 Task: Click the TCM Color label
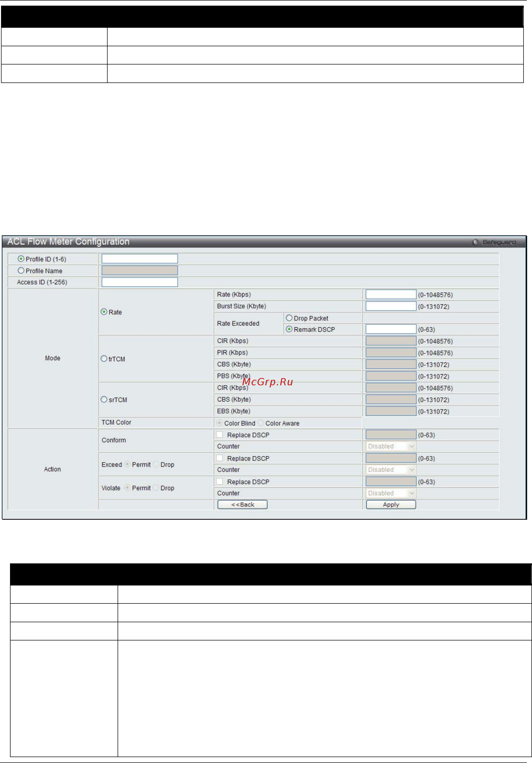116,422
